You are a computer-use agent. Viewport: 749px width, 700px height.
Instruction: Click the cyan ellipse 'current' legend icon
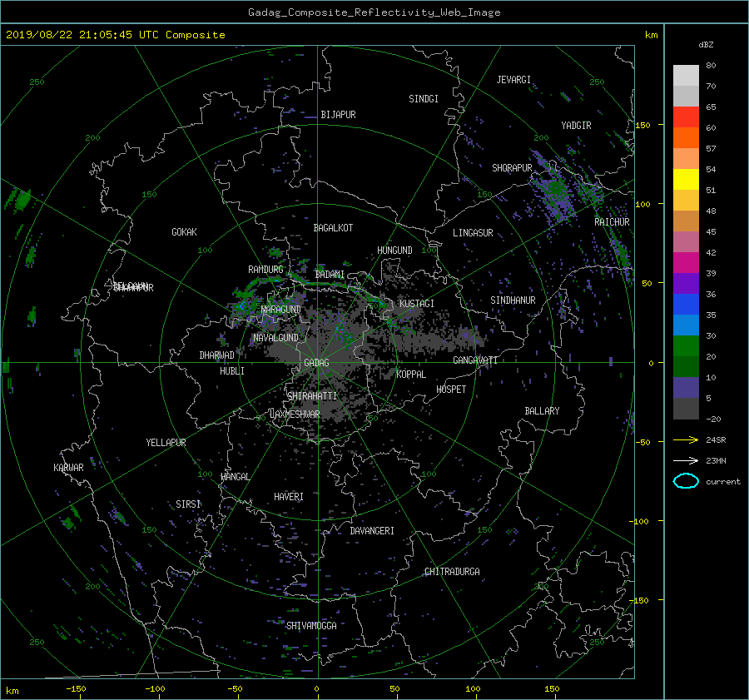pyautogui.click(x=686, y=481)
